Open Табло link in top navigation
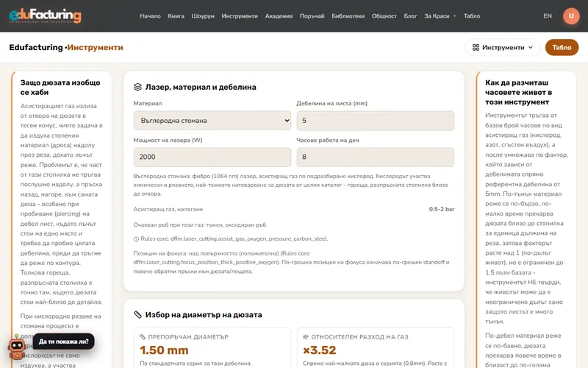588x368 pixels. click(471, 15)
